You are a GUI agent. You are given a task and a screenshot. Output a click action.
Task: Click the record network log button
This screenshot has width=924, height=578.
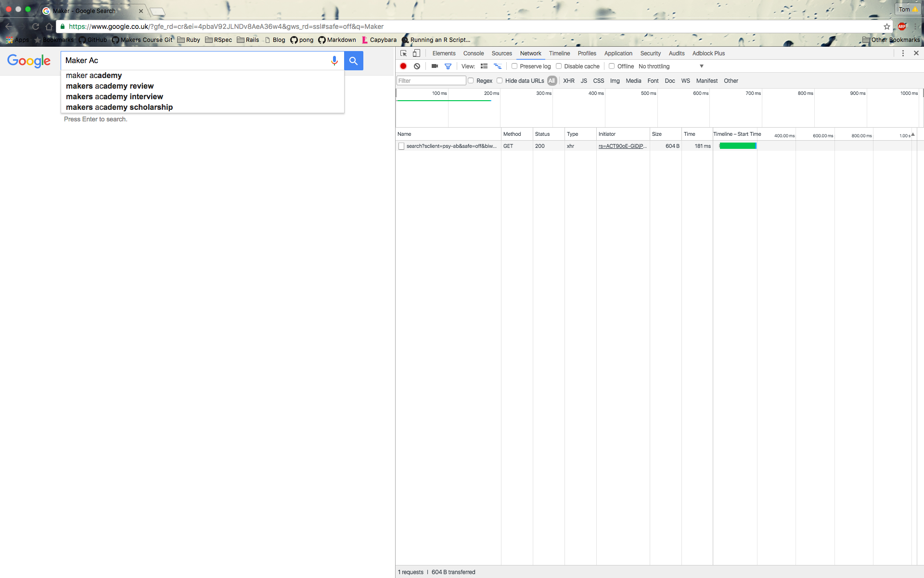pyautogui.click(x=403, y=66)
